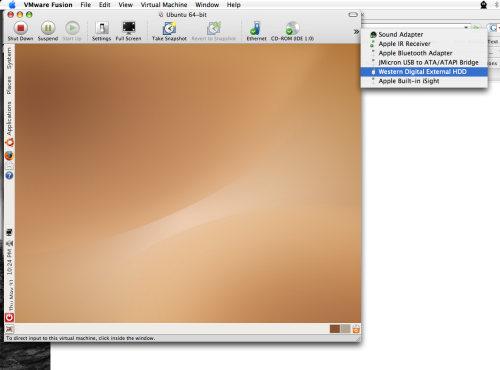The height and width of the screenshot is (370, 500).
Task: Take a snapshot of the VM
Action: coord(169,31)
